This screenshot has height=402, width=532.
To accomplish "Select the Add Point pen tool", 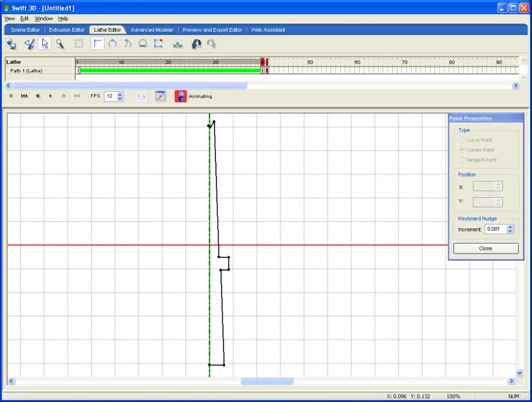I will (30, 44).
